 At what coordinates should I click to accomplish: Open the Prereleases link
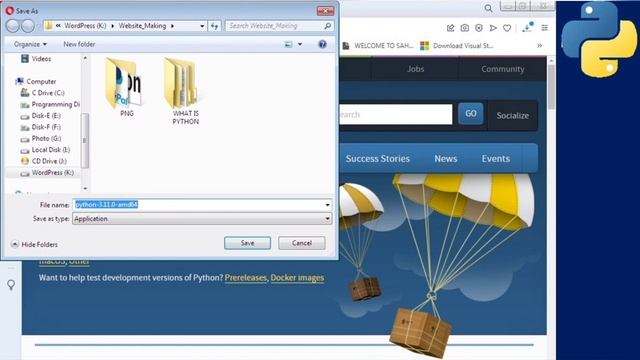(245, 278)
